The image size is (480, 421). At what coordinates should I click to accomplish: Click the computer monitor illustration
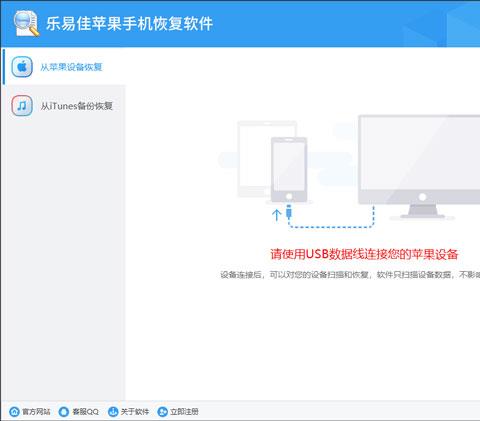(x=419, y=167)
